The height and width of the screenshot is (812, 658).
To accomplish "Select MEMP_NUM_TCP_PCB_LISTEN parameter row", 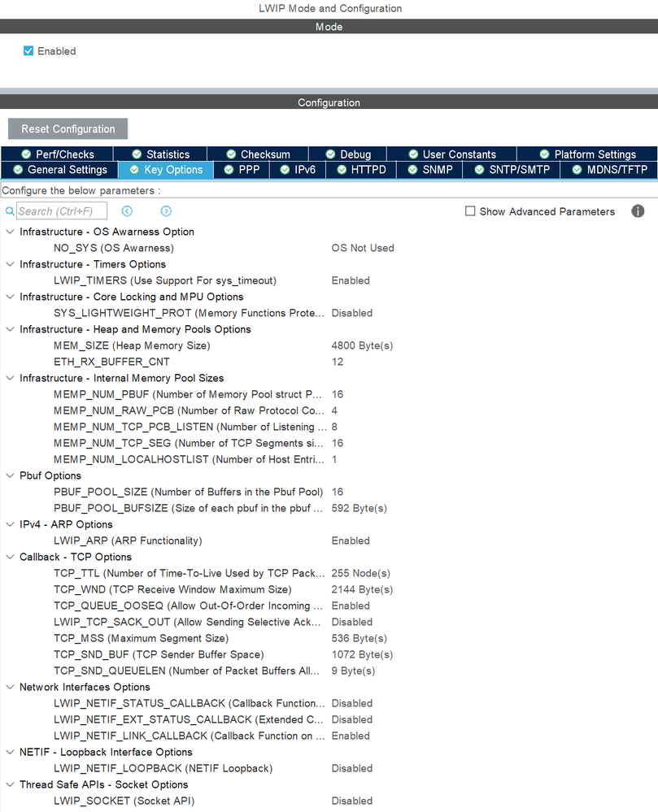I will pyautogui.click(x=329, y=427).
